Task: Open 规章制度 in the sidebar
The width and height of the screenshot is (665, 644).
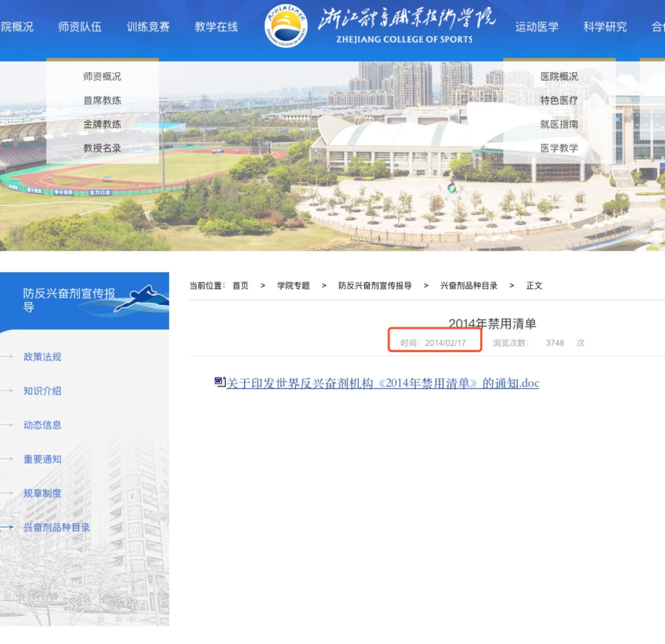Action: click(42, 493)
